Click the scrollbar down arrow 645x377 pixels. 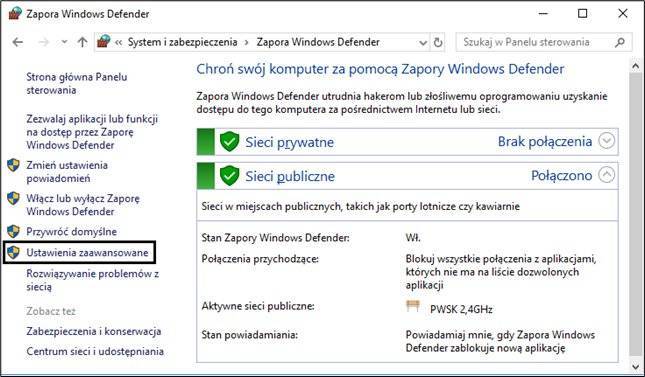click(x=636, y=366)
